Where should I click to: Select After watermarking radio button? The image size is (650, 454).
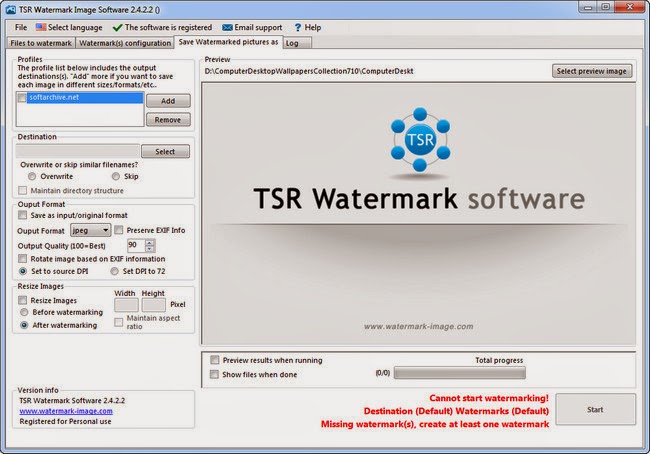(24, 325)
